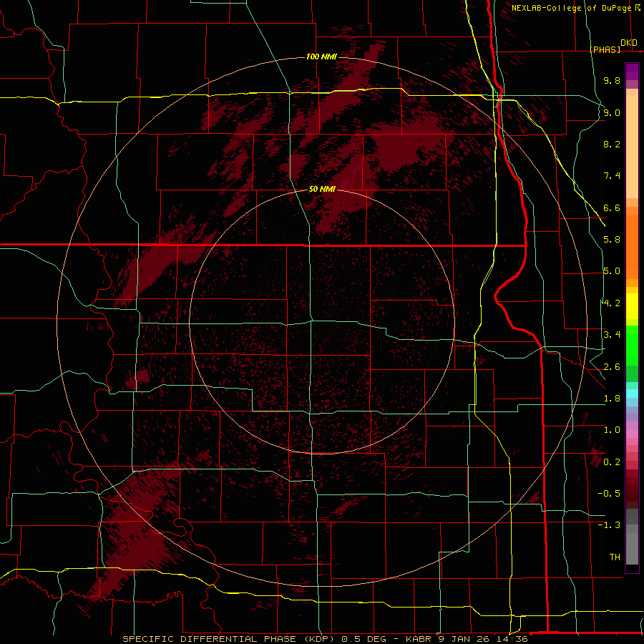644x644 pixels.
Task: Click the TH label beside the color scale
Action: [x=615, y=557]
